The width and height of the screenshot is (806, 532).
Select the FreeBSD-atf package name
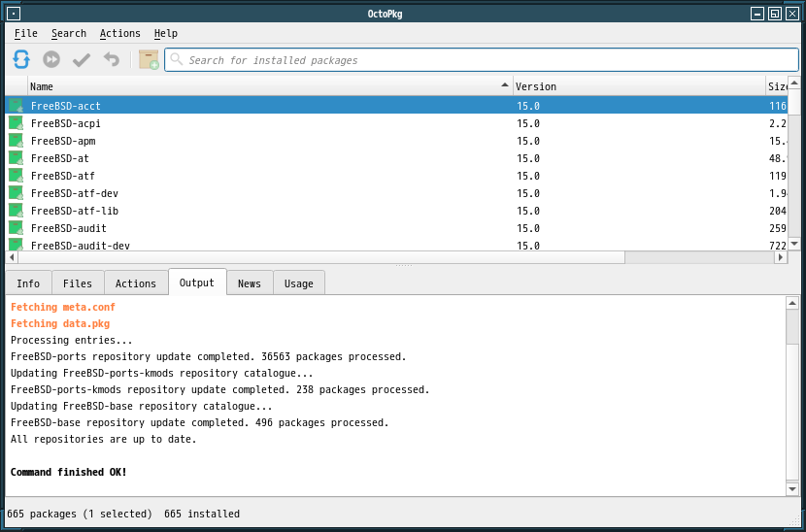(x=63, y=176)
